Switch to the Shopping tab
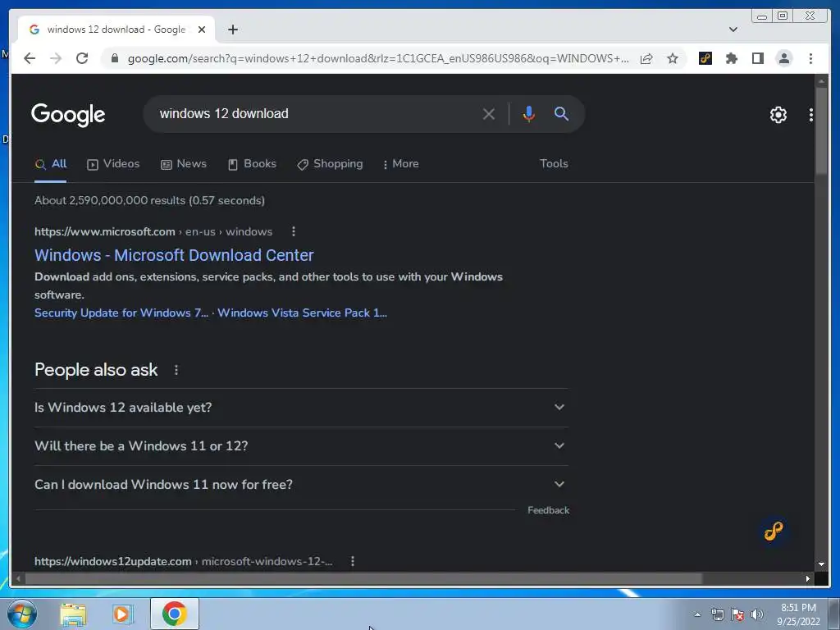This screenshot has width=840, height=630. pyautogui.click(x=330, y=164)
